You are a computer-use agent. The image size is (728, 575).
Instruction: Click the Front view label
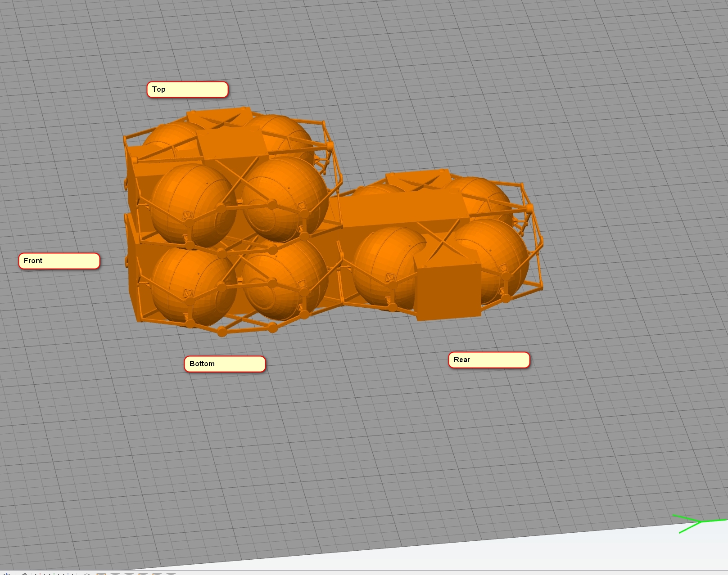click(x=59, y=261)
